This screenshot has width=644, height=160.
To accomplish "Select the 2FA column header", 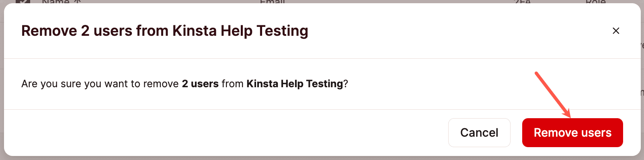I will 522,2.
